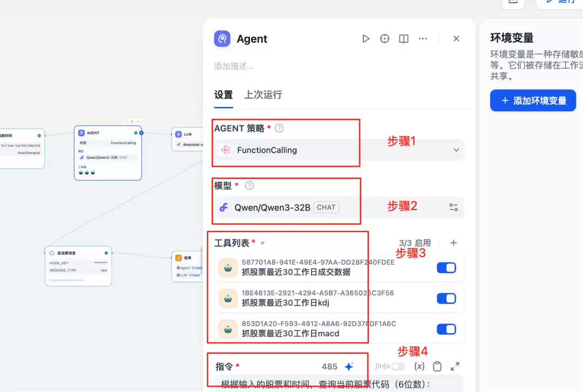Image resolution: width=583 pixels, height=392 pixels.
Task: Open the help book icon in Agent header
Action: coord(404,39)
